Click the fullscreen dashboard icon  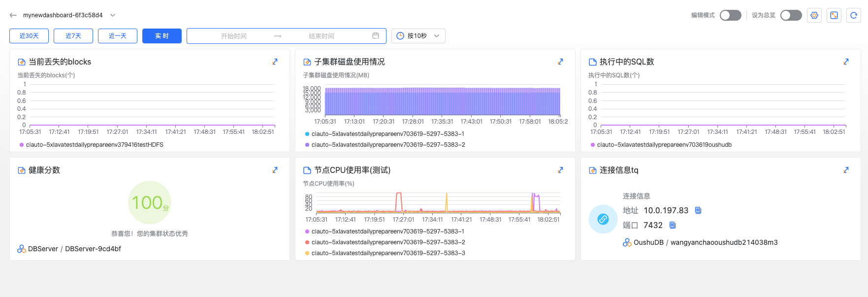pos(834,15)
